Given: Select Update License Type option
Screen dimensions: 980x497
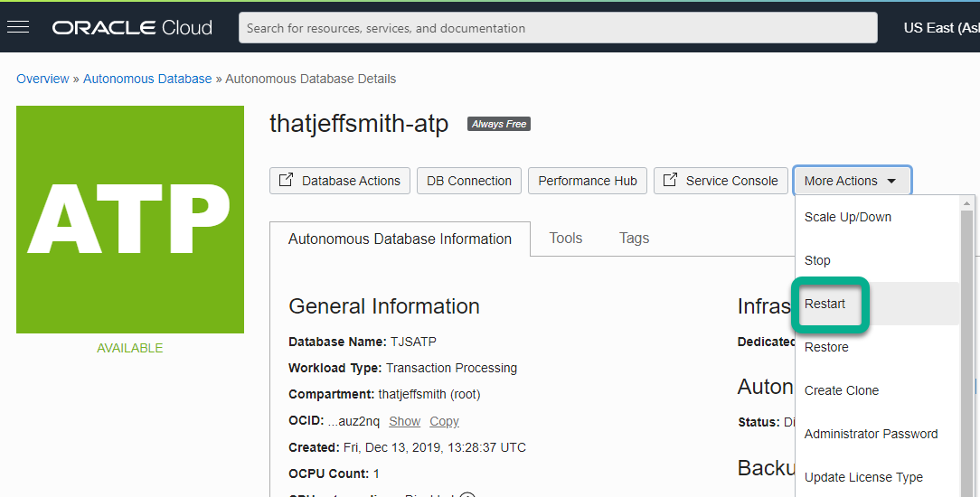Looking at the screenshot, I should point(863,477).
